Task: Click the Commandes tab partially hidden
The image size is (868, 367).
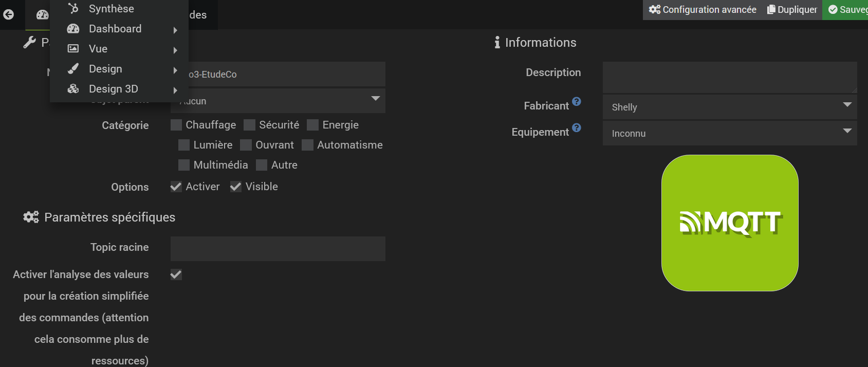Action: (x=202, y=15)
